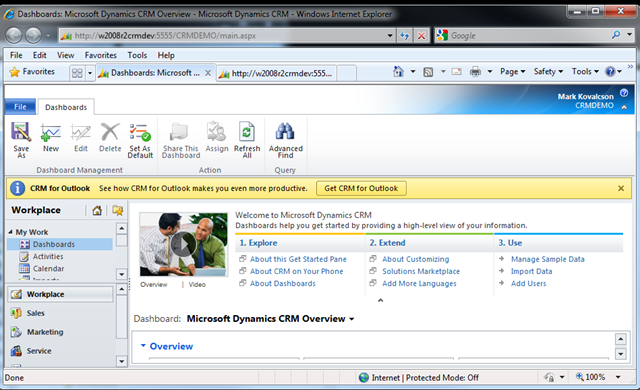Open the Marketing navigation area
640x390 pixels.
point(45,332)
